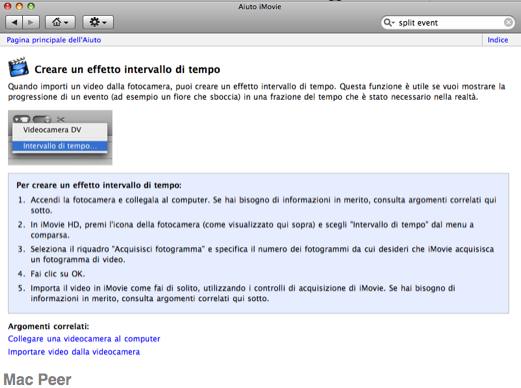This screenshot has width=521, height=388.
Task: Click the iMovie clapperboard icon
Action: pos(18,67)
